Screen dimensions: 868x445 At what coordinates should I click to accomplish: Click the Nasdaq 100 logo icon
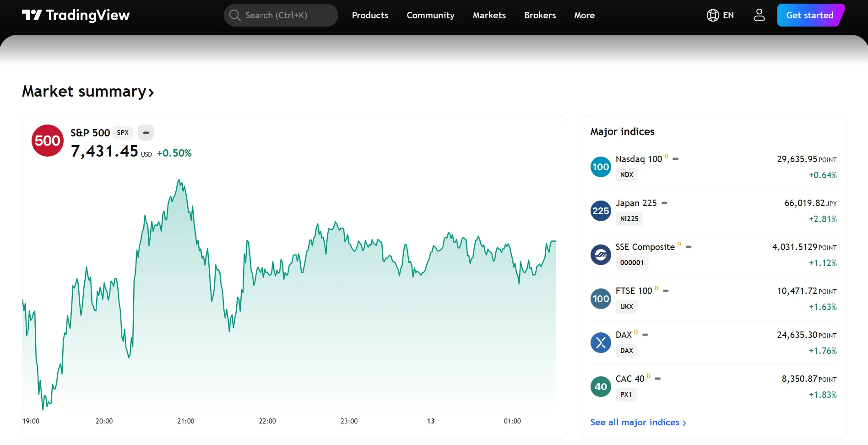[x=601, y=167]
